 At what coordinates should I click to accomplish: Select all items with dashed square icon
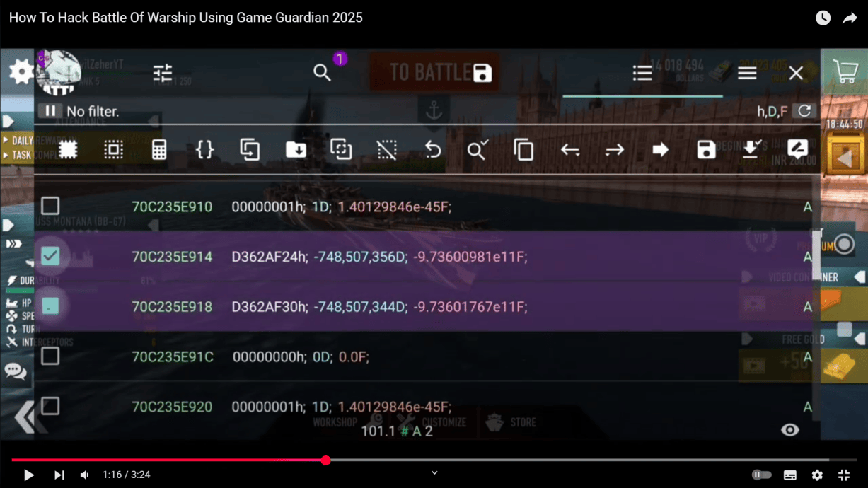68,150
